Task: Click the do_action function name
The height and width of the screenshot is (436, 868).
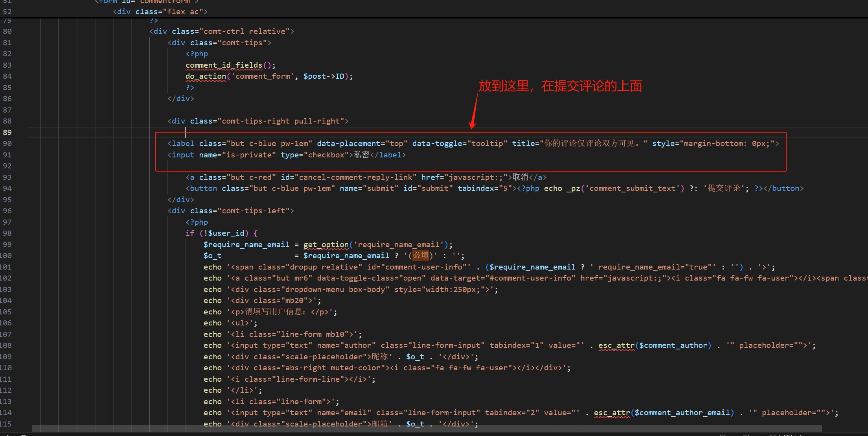Action: tap(206, 76)
